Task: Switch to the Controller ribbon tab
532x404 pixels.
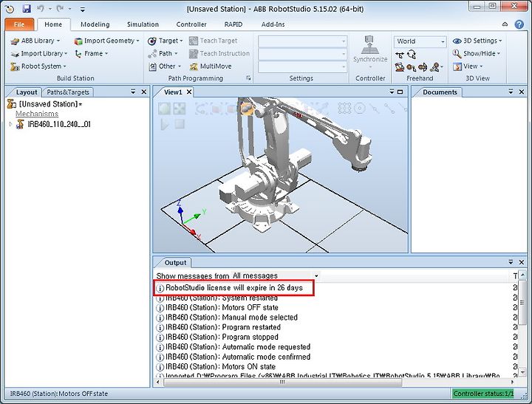Action: click(191, 24)
